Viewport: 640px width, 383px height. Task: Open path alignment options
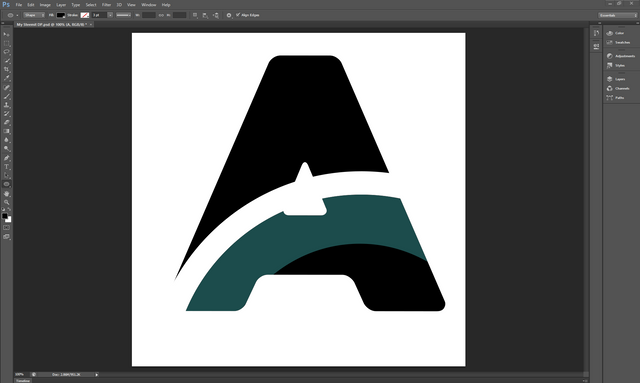tap(205, 15)
